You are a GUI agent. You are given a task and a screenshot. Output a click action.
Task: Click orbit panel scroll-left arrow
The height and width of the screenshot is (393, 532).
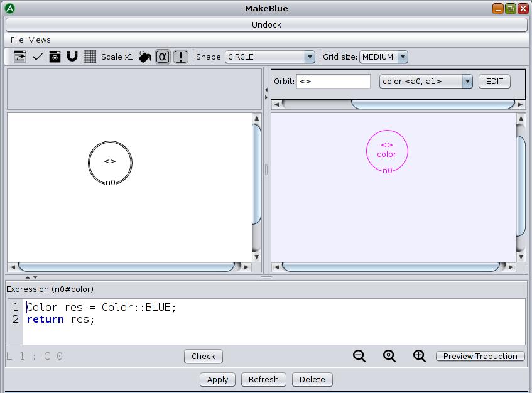tap(276, 104)
